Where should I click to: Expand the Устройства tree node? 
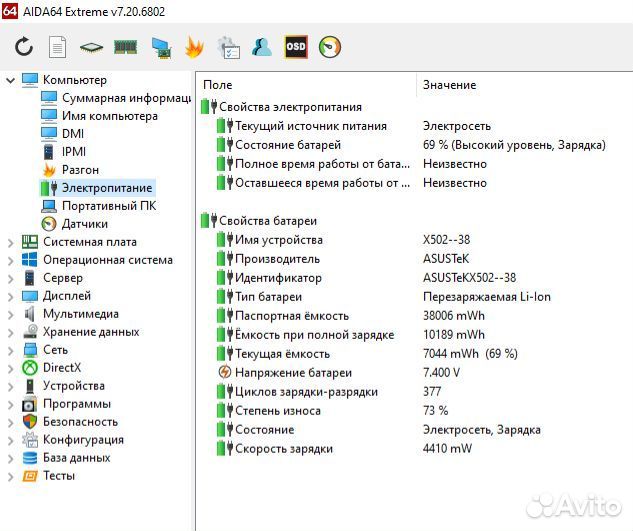click(11, 386)
